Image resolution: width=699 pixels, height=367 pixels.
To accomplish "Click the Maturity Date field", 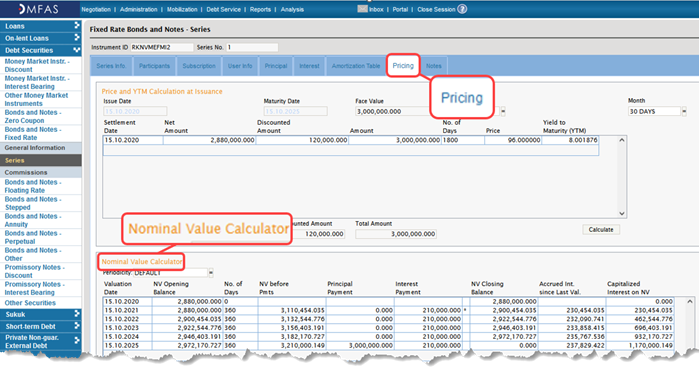I will 295,111.
